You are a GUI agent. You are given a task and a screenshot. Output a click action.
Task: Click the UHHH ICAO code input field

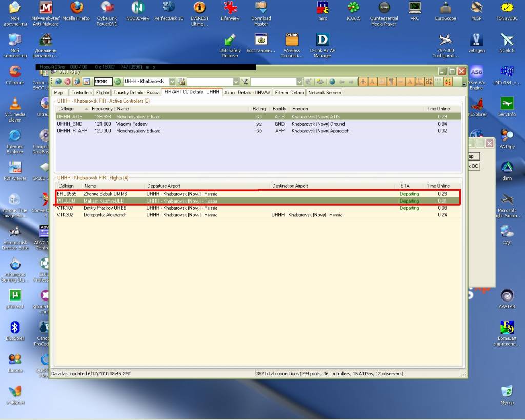click(103, 82)
